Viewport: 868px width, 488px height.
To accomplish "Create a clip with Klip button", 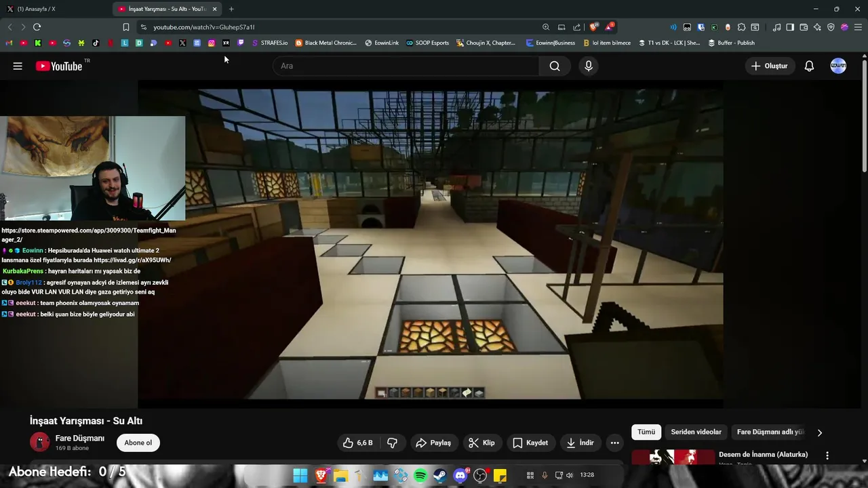I will [481, 443].
